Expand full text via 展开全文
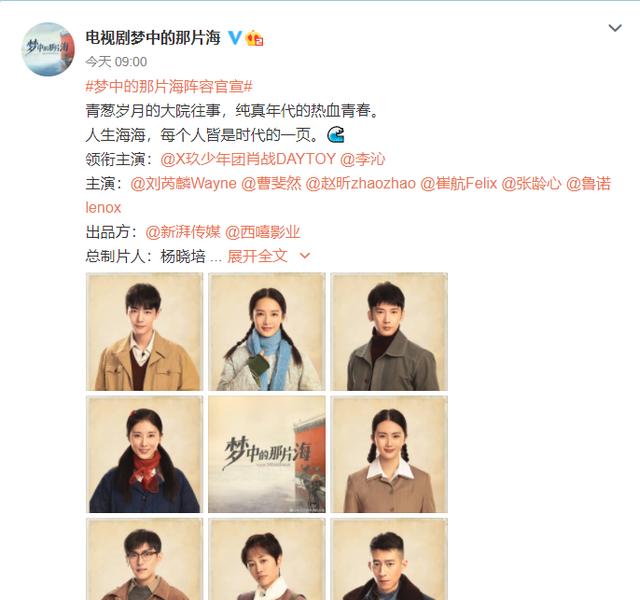The width and height of the screenshot is (640, 600). tap(257, 256)
